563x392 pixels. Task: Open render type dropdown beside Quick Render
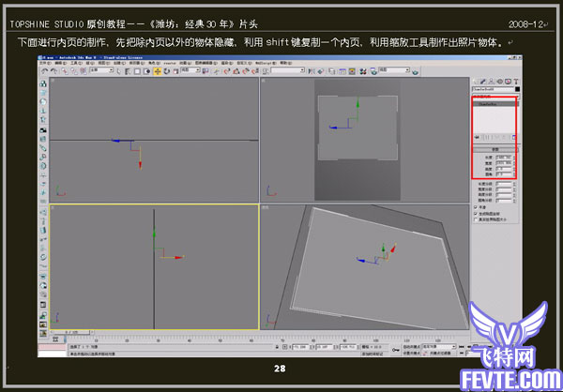(x=394, y=70)
